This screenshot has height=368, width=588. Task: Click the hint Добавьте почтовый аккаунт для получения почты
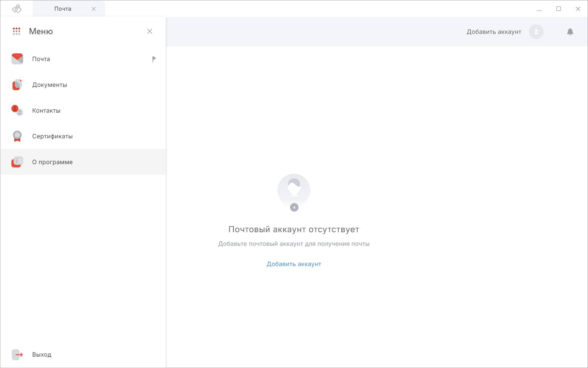coord(294,244)
